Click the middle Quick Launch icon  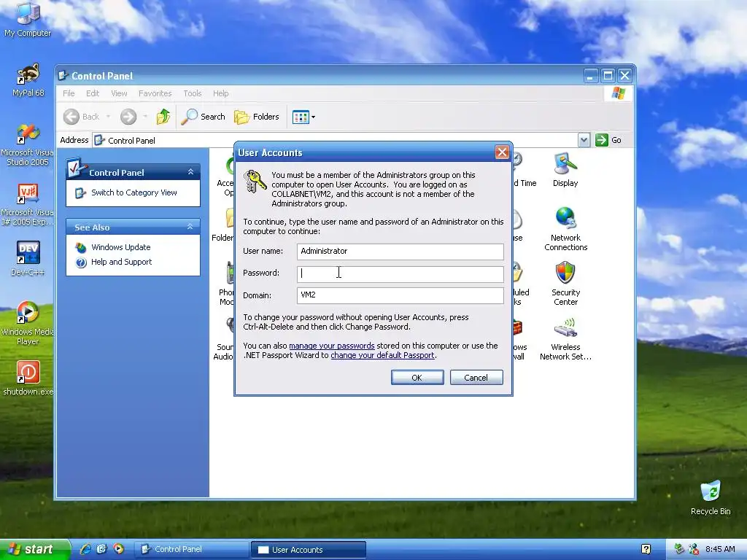click(x=101, y=549)
